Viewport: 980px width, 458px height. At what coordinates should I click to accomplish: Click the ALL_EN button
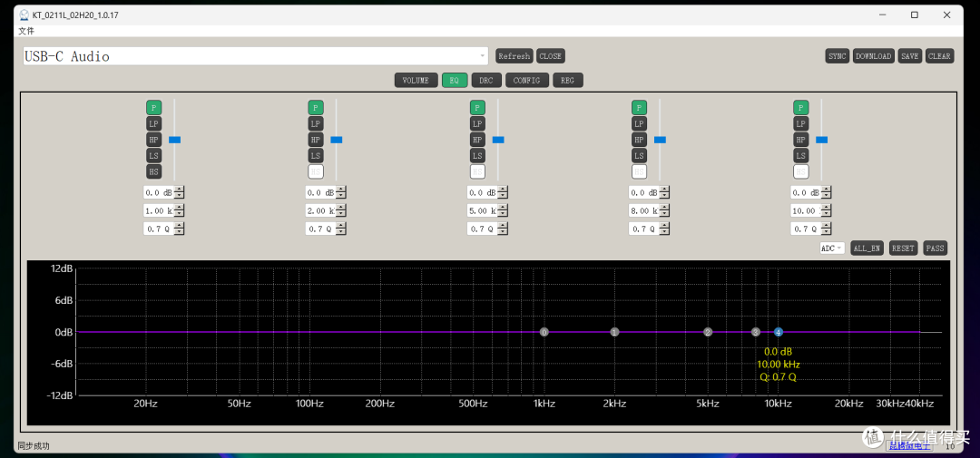point(867,248)
